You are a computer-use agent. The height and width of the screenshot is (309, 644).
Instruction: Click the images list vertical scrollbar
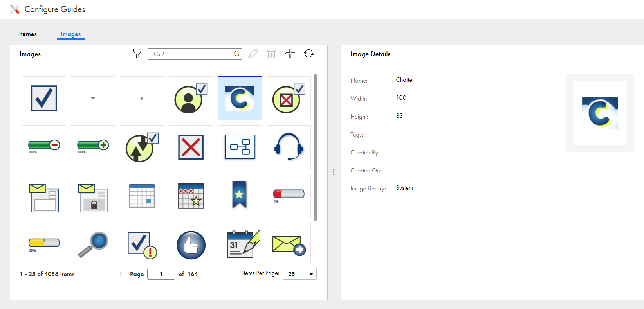tap(316, 147)
